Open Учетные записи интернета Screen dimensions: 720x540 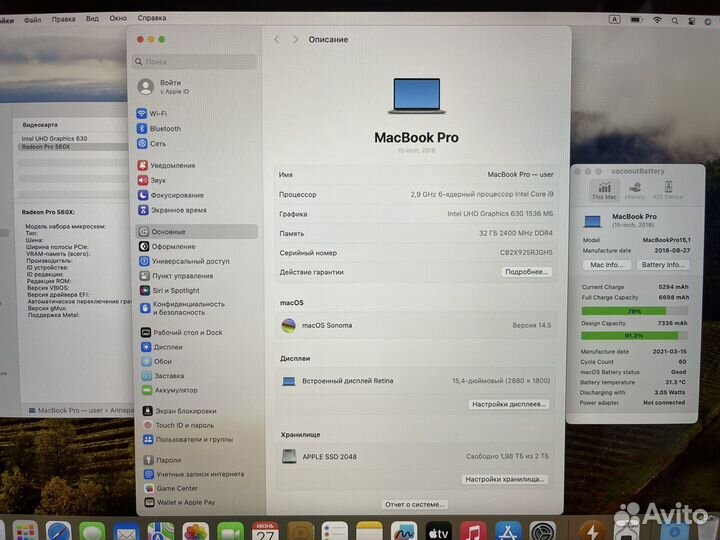click(194, 474)
